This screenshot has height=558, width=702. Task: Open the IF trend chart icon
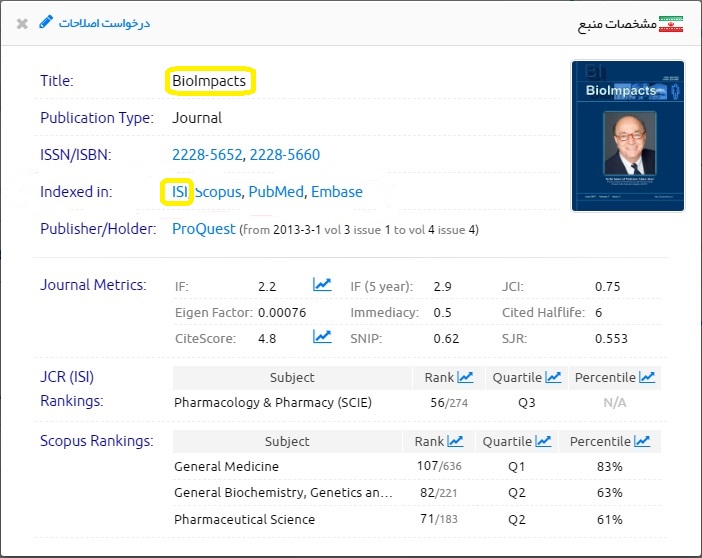click(322, 286)
